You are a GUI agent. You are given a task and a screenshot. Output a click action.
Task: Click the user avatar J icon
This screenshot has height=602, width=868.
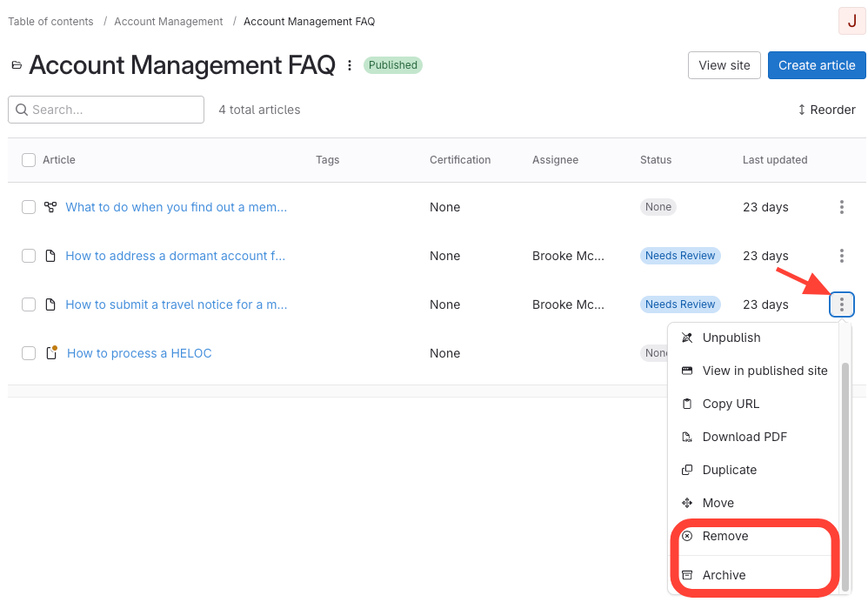(851, 21)
